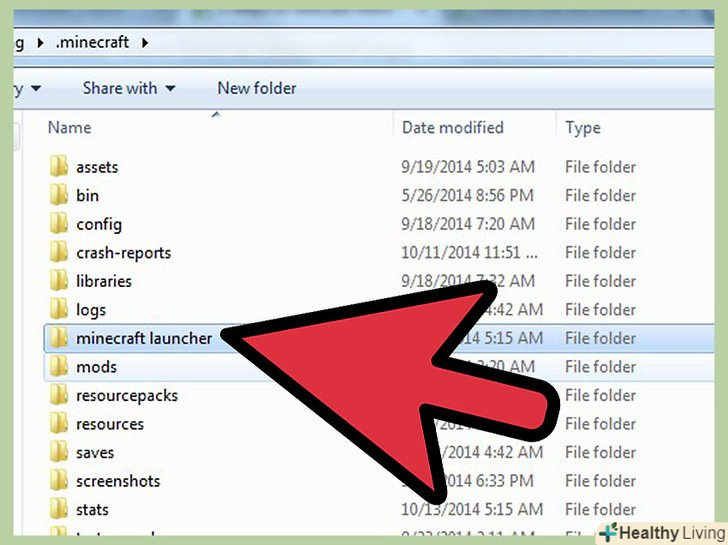Image resolution: width=728 pixels, height=545 pixels.
Task: Select the screenshots folder name
Action: [x=118, y=481]
